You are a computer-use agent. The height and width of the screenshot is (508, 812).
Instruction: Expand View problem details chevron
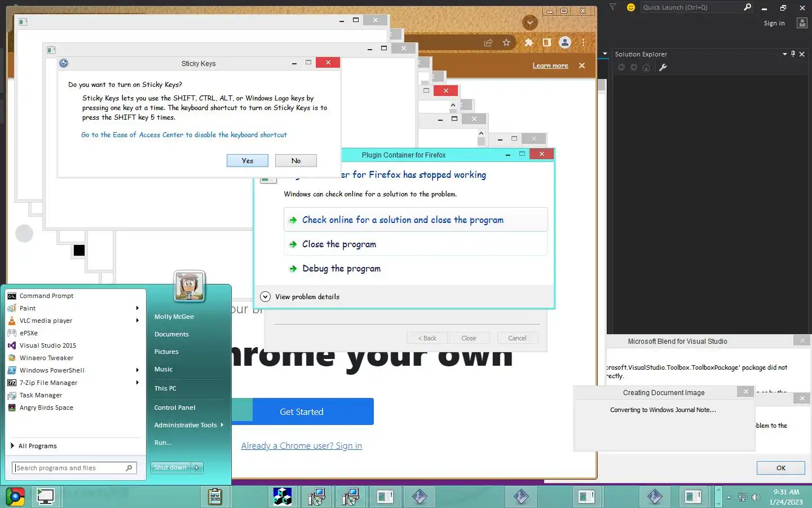pos(265,296)
